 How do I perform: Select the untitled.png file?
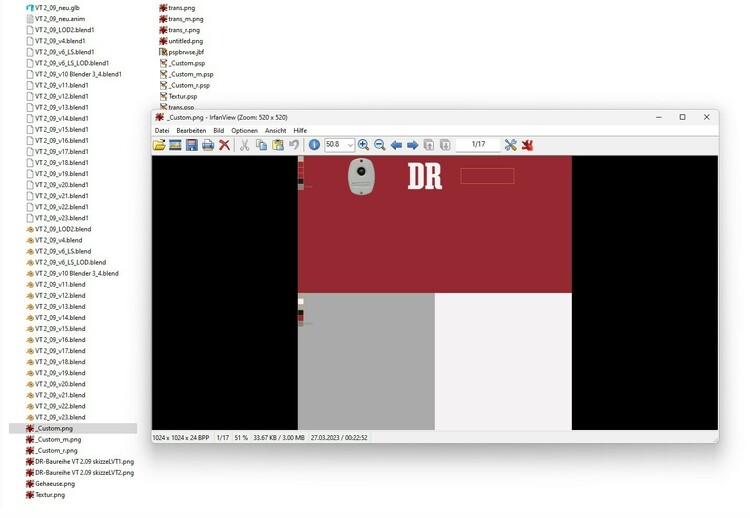pyautogui.click(x=186, y=41)
